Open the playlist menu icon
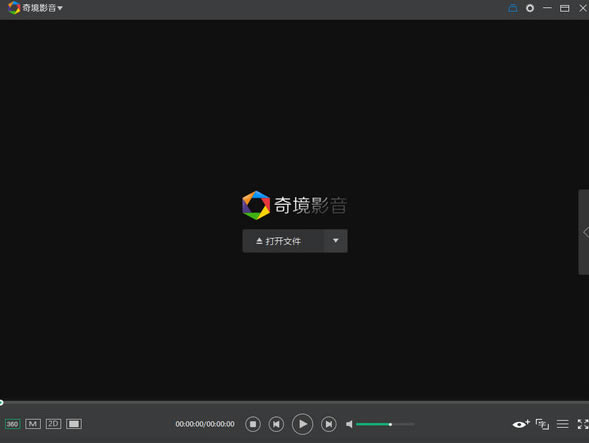589x443 pixels. pyautogui.click(x=562, y=424)
